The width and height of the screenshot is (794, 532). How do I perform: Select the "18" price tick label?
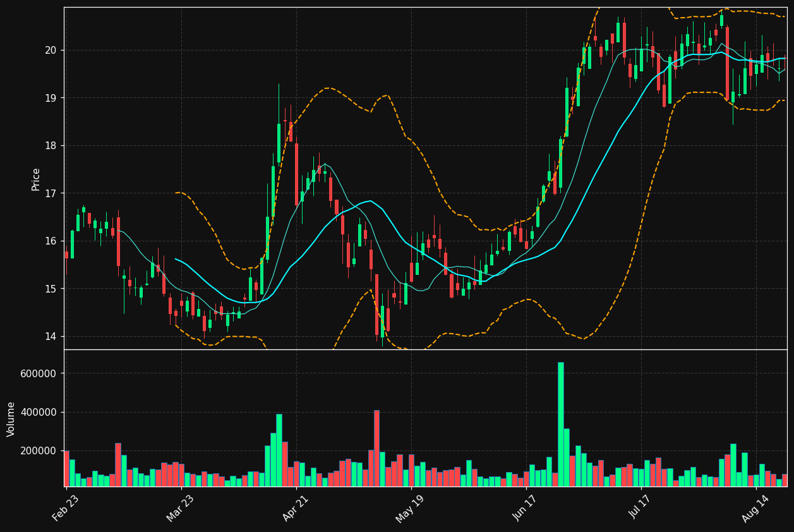pos(51,146)
